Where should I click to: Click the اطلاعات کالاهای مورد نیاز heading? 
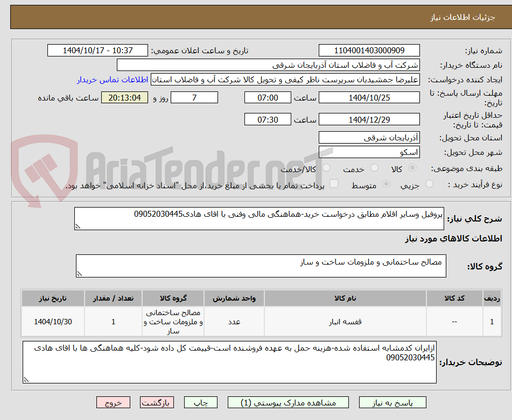click(453, 239)
